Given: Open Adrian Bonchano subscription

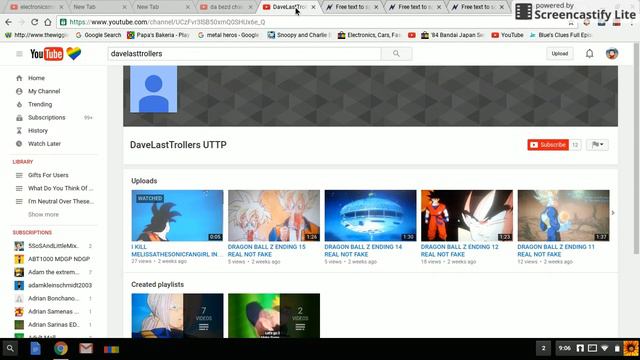Looking at the screenshot, I should pyautogui.click(x=53, y=298).
